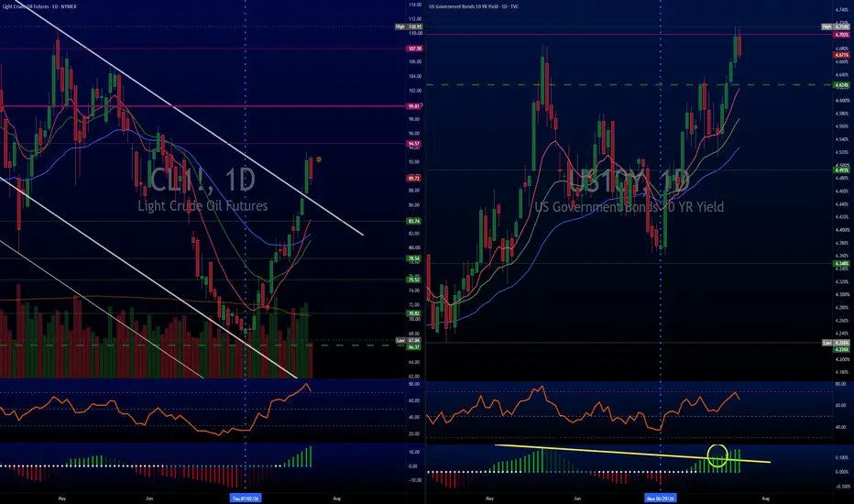Image resolution: width=854 pixels, height=504 pixels.
Task: Select the 99.81 price level label
Action: pyautogui.click(x=414, y=106)
